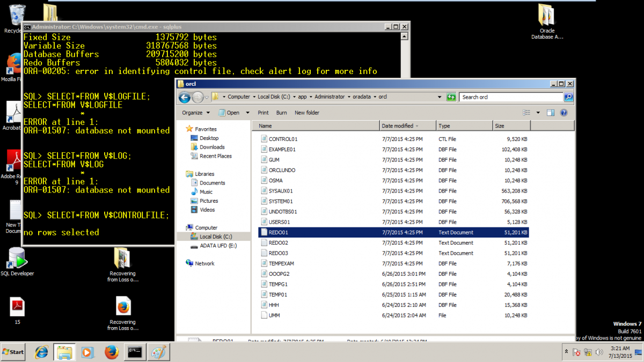Click the Burn toolbar command
The image size is (644, 362).
281,113
